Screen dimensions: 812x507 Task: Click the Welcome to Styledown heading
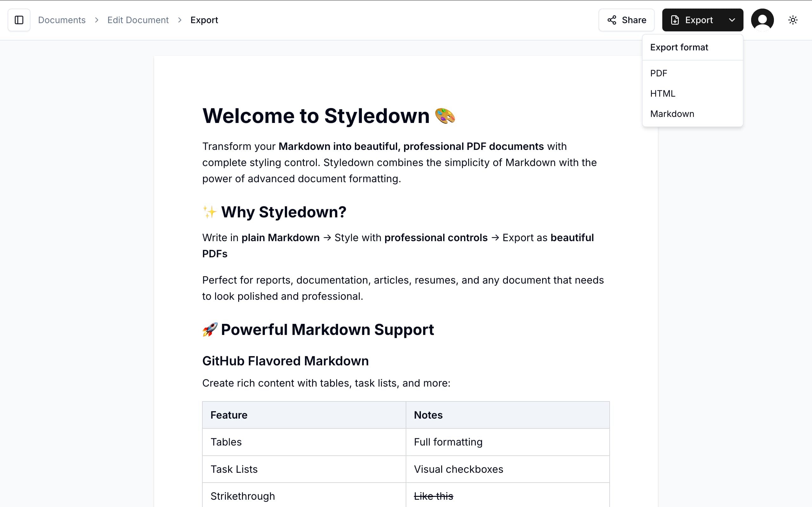click(315, 116)
